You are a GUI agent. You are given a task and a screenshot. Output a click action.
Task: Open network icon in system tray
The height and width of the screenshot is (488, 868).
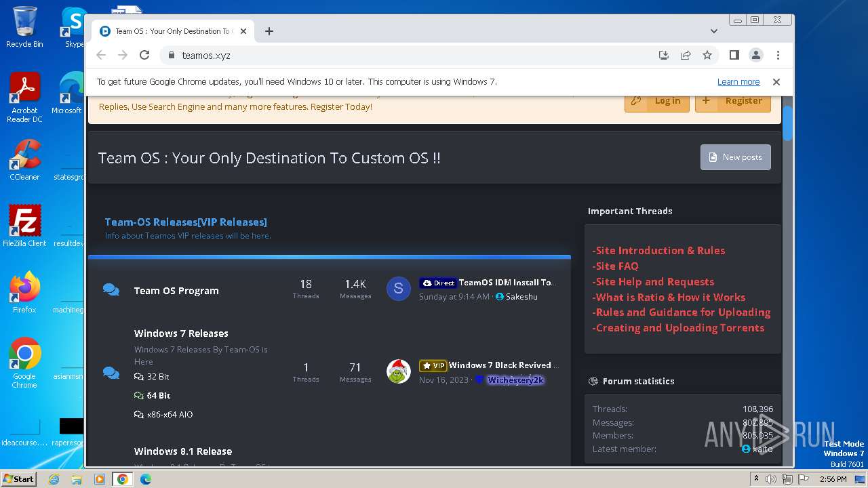tap(787, 479)
